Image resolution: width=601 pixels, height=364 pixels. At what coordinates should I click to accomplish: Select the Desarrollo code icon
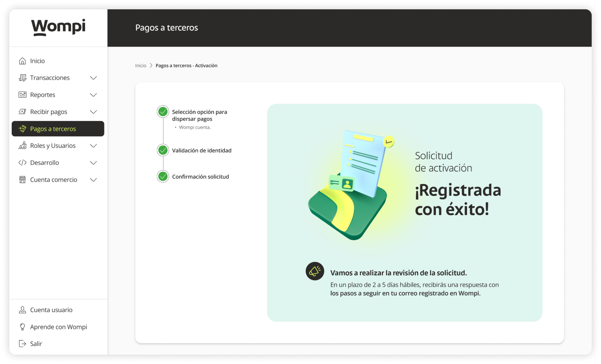23,163
